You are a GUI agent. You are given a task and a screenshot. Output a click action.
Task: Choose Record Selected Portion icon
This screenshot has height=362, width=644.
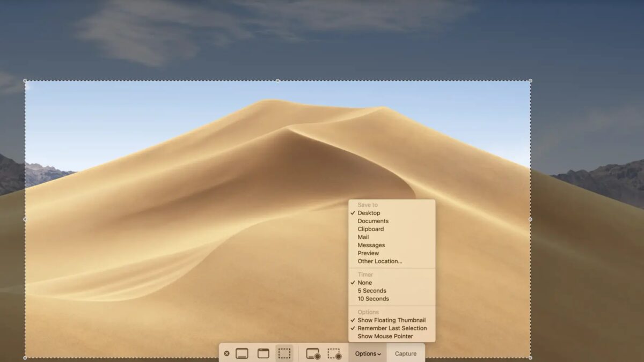pos(334,353)
